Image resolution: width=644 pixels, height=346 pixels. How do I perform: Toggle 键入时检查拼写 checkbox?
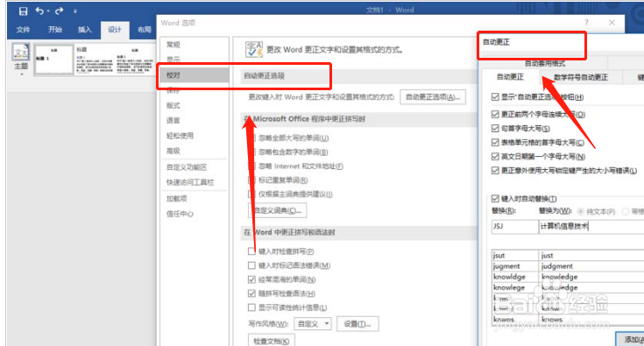[251, 251]
